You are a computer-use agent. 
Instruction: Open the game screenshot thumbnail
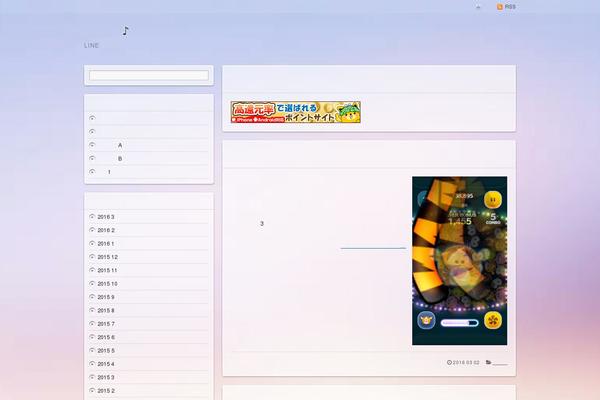coord(460,261)
